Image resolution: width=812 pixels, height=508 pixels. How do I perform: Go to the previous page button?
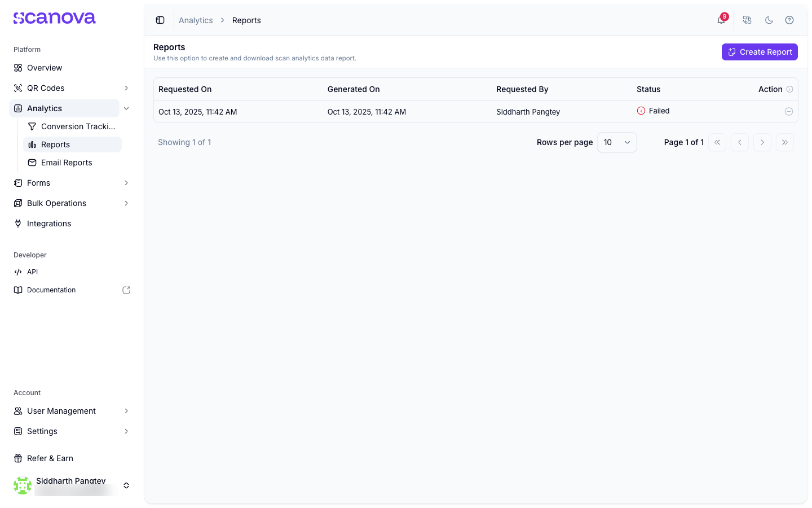click(x=740, y=142)
